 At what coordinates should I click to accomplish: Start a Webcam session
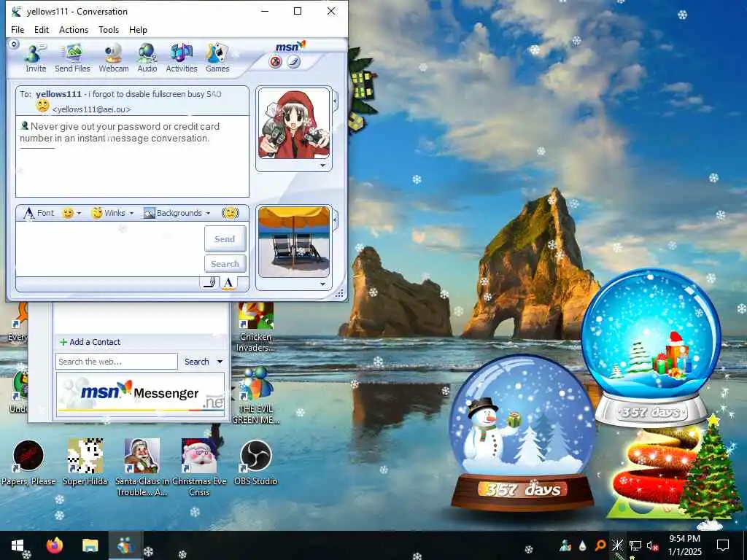[113, 58]
